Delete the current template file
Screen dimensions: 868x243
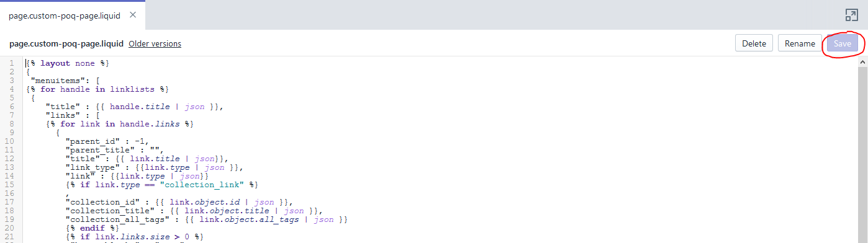click(x=754, y=43)
